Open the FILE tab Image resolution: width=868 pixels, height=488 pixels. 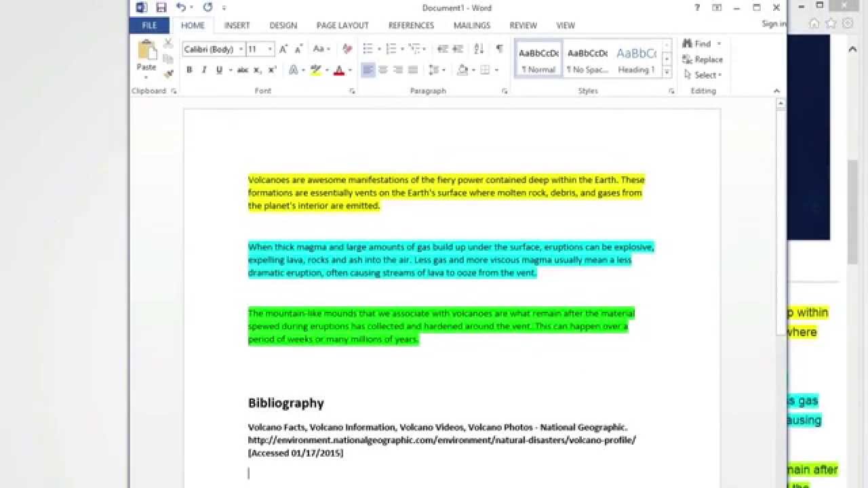click(x=150, y=25)
